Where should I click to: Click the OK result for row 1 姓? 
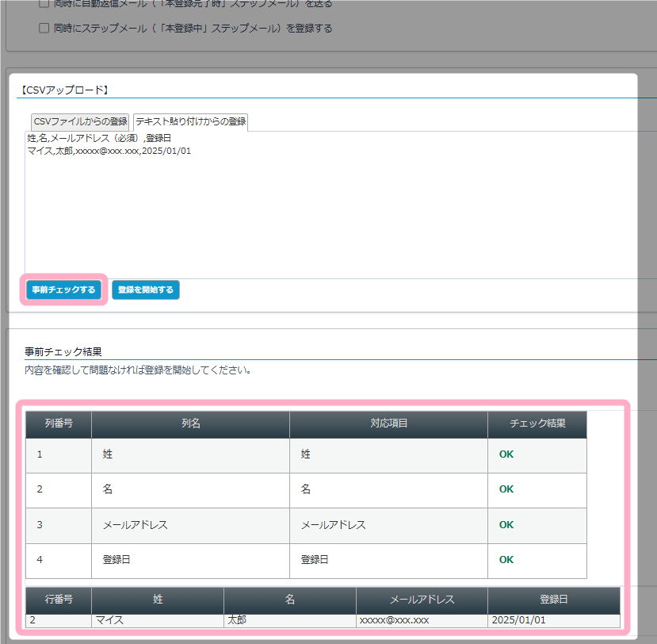click(x=506, y=455)
